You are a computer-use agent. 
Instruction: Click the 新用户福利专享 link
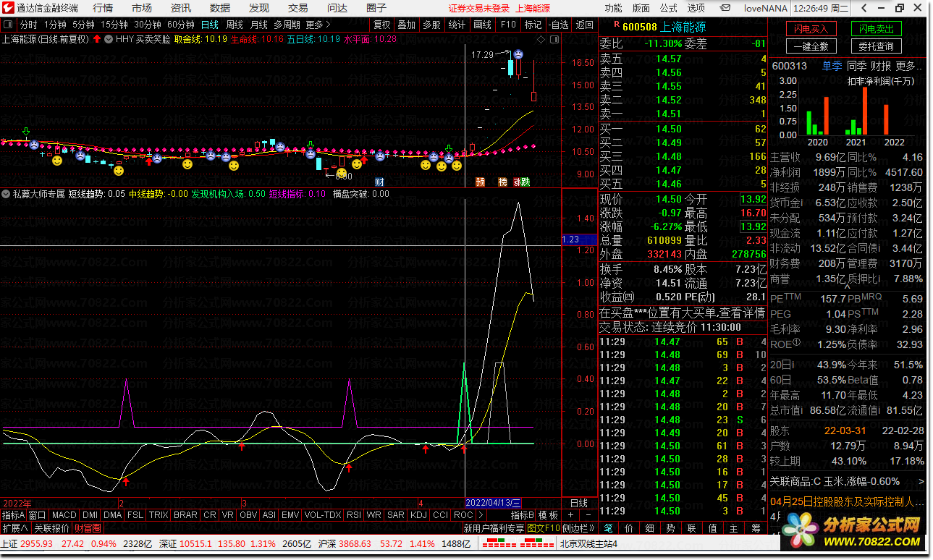494,528
